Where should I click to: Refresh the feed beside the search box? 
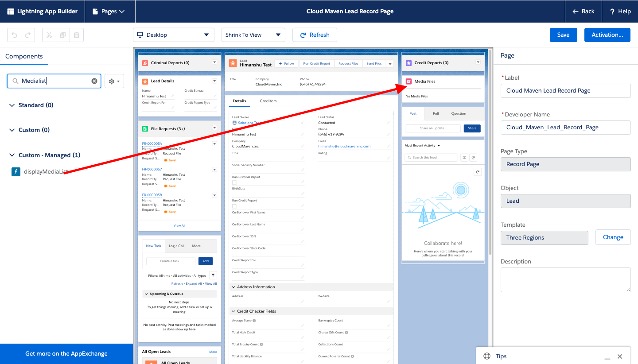(473, 158)
